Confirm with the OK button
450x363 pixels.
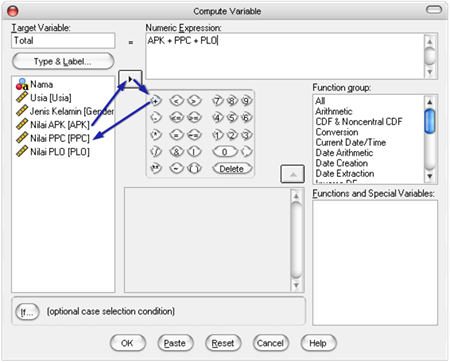(128, 343)
